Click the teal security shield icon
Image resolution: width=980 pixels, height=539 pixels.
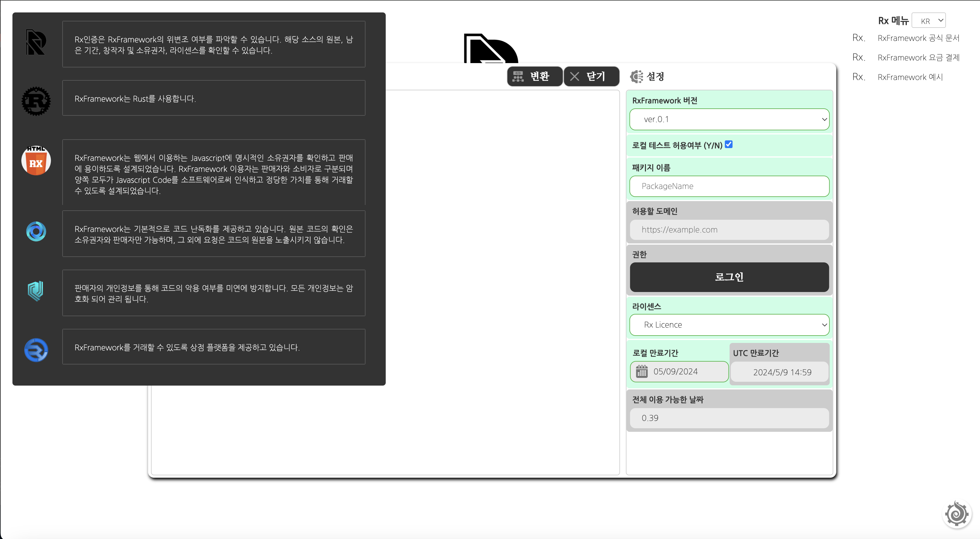[36, 291]
